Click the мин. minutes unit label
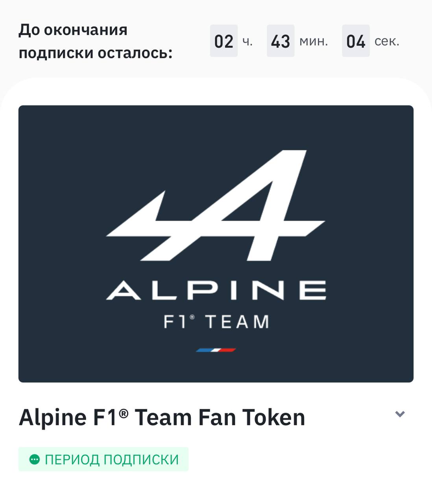 coord(314,41)
